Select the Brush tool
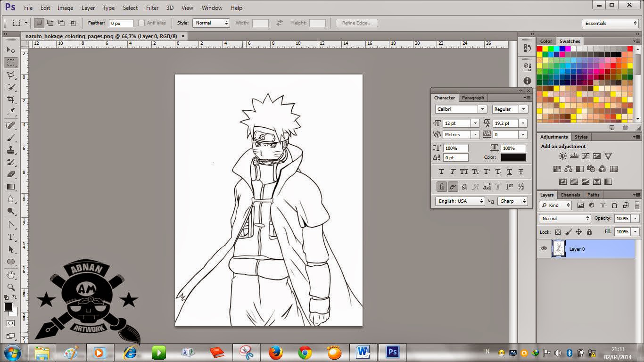This screenshot has height=362, width=644. (x=10, y=138)
